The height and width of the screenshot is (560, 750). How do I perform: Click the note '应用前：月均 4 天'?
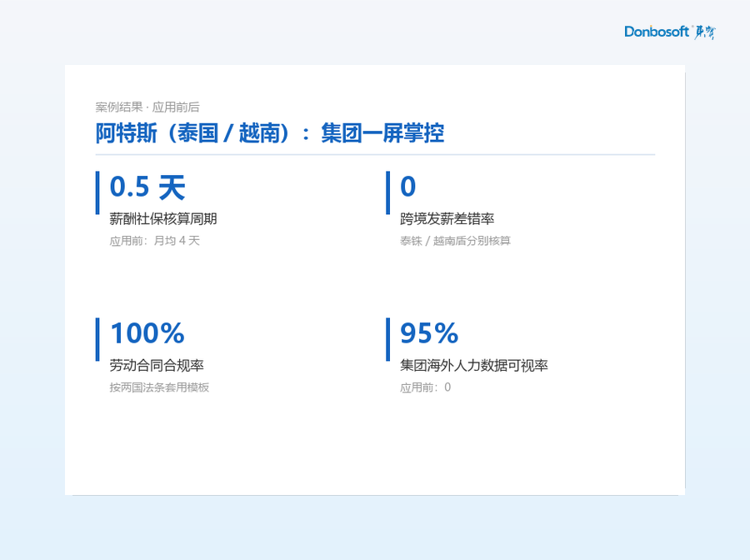[x=154, y=241]
